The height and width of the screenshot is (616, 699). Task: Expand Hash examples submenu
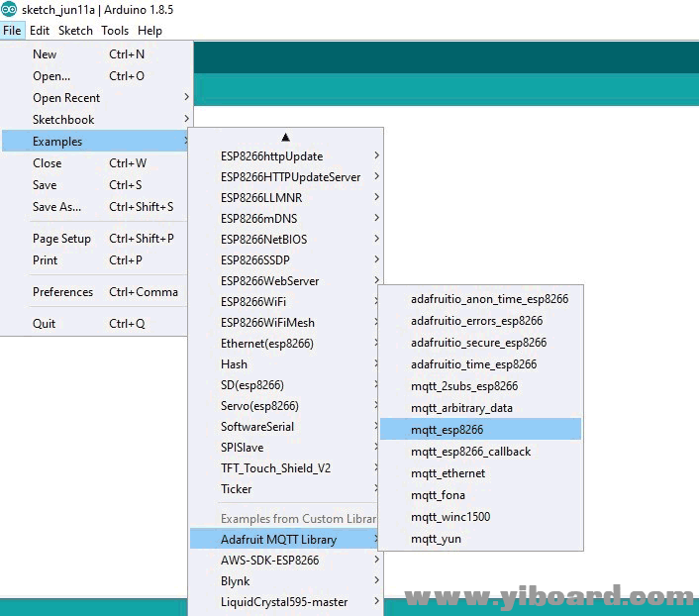click(284, 364)
